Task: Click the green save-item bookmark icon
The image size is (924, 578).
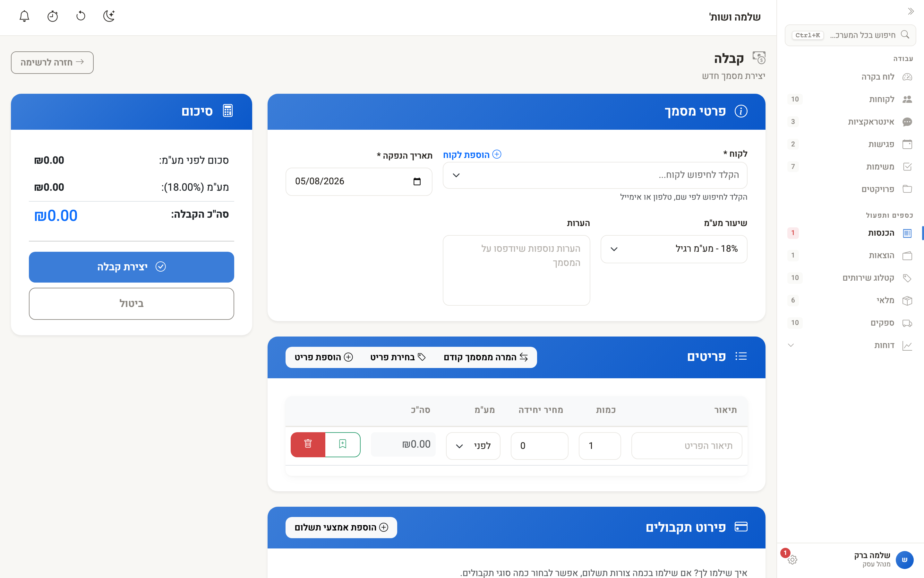Action: point(343,444)
